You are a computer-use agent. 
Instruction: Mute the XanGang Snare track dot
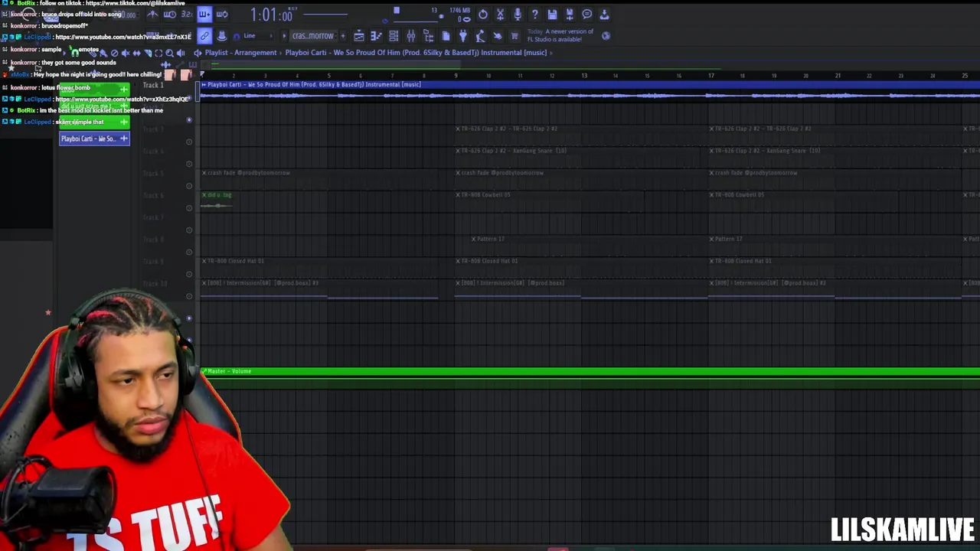click(x=189, y=164)
